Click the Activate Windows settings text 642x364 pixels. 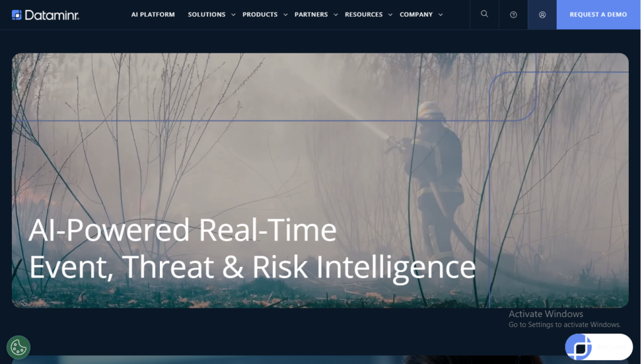pyautogui.click(x=564, y=325)
